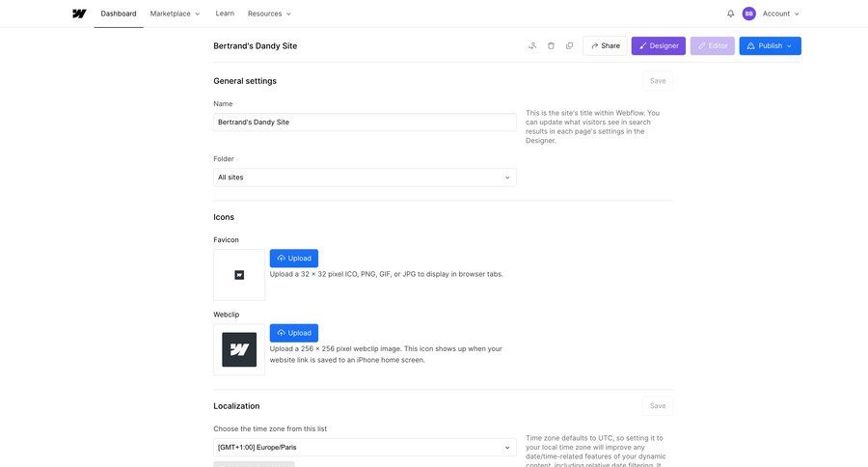Open the site in Designer
Image resolution: width=868 pixels, height=467 pixels.
tap(658, 45)
